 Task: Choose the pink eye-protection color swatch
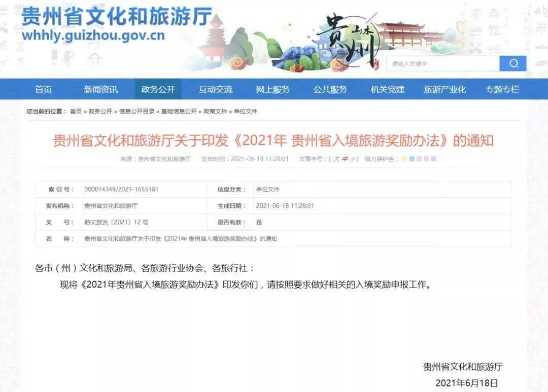coord(426,159)
